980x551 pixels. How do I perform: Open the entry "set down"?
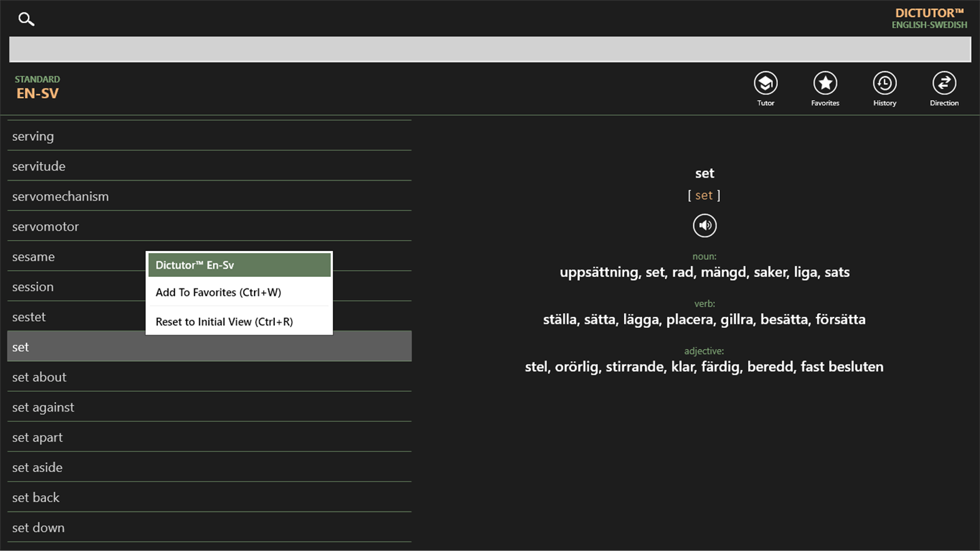coord(210,527)
